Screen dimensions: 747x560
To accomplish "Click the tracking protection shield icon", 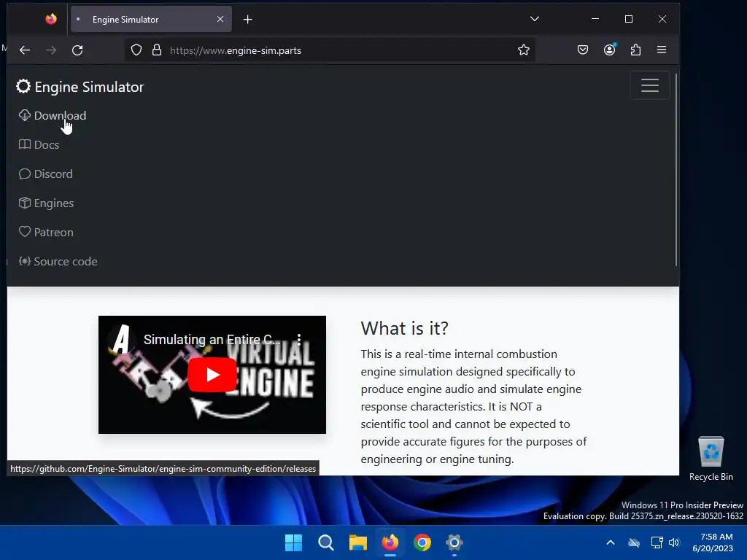I will pos(136,50).
